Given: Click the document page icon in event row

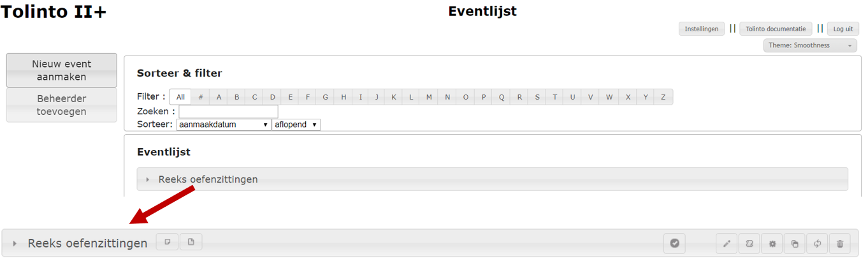Looking at the screenshot, I should click(x=191, y=241).
